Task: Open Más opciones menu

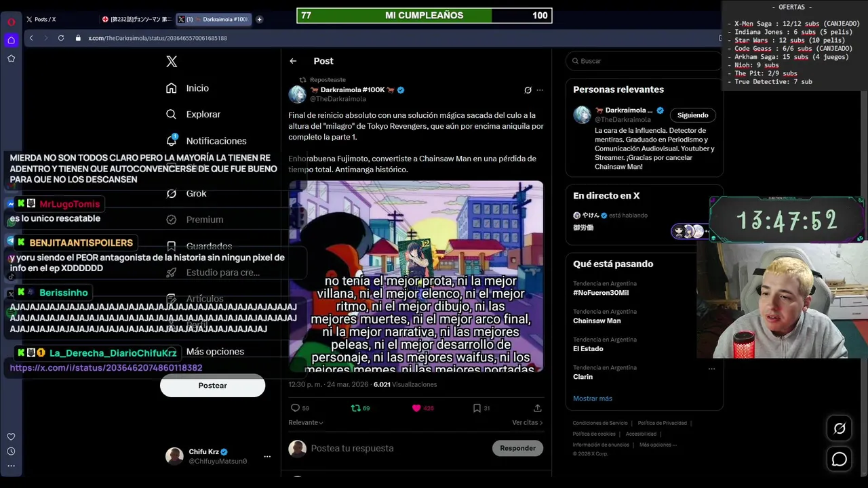Action: point(205,351)
